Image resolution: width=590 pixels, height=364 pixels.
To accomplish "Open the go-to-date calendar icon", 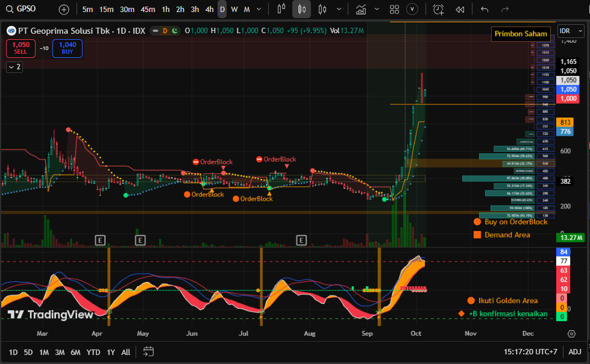I will pyautogui.click(x=149, y=352).
